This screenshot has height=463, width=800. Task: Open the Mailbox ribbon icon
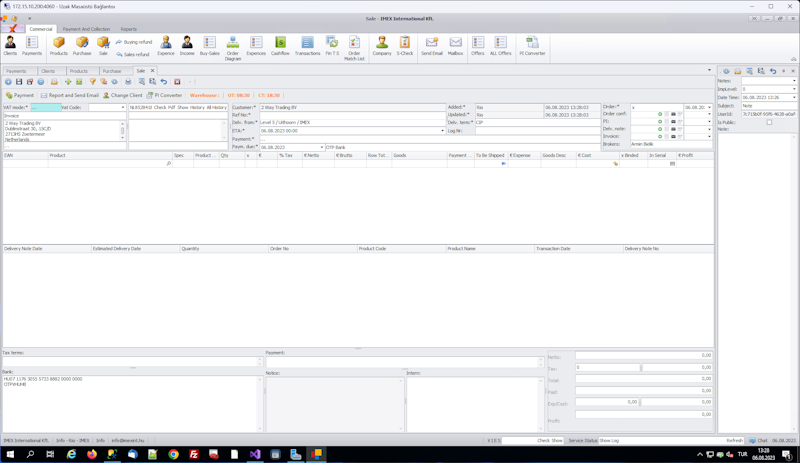455,46
